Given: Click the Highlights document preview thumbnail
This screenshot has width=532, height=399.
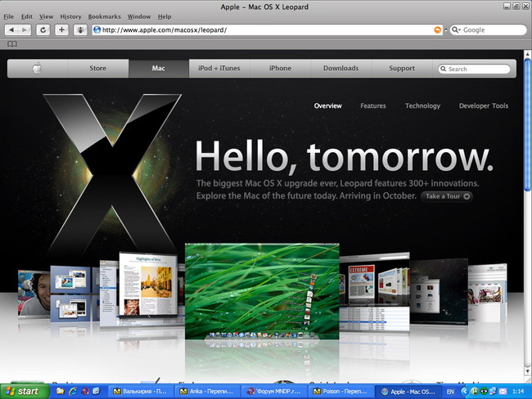Looking at the screenshot, I should pyautogui.click(x=148, y=284).
